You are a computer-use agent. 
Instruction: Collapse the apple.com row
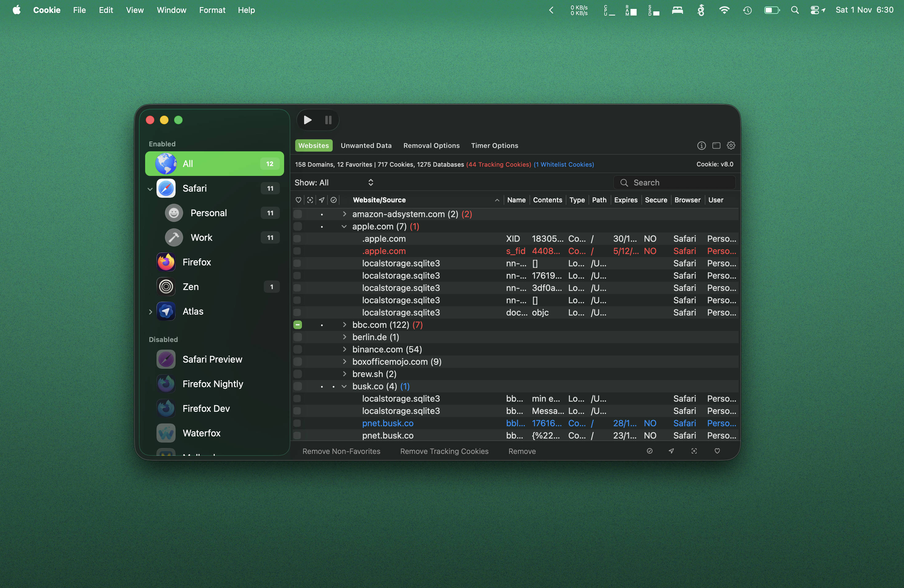(x=344, y=226)
